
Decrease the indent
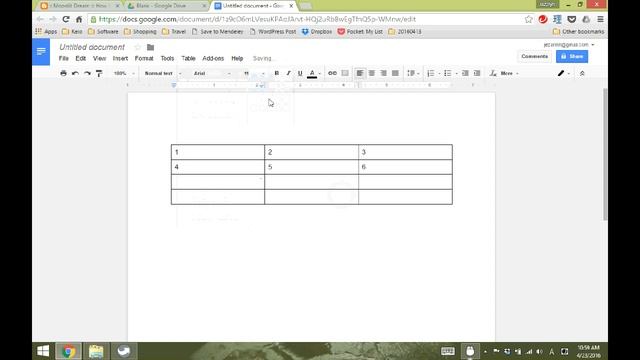(x=465, y=73)
